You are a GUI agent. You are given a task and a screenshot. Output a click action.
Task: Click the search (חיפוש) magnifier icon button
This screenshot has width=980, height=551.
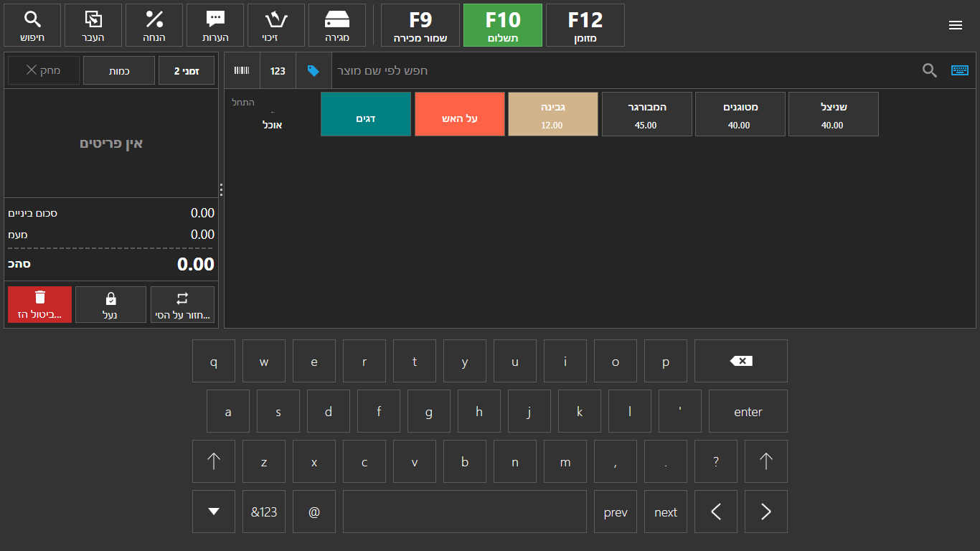(32, 25)
